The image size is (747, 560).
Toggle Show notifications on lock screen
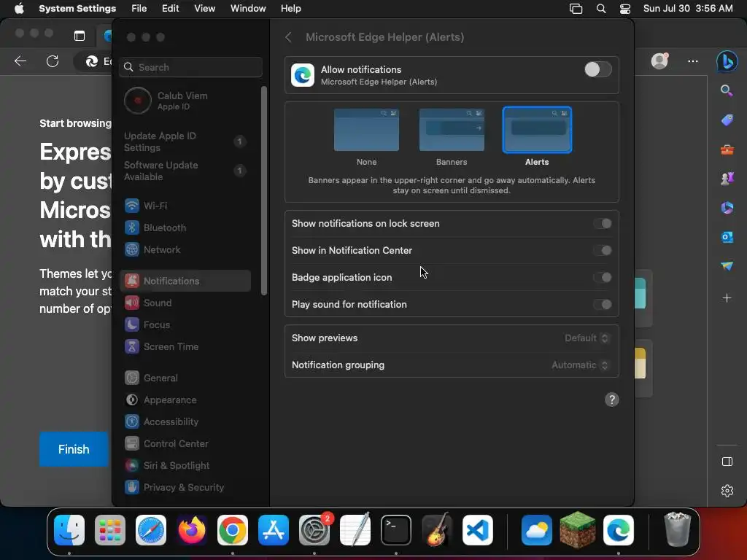(x=603, y=224)
